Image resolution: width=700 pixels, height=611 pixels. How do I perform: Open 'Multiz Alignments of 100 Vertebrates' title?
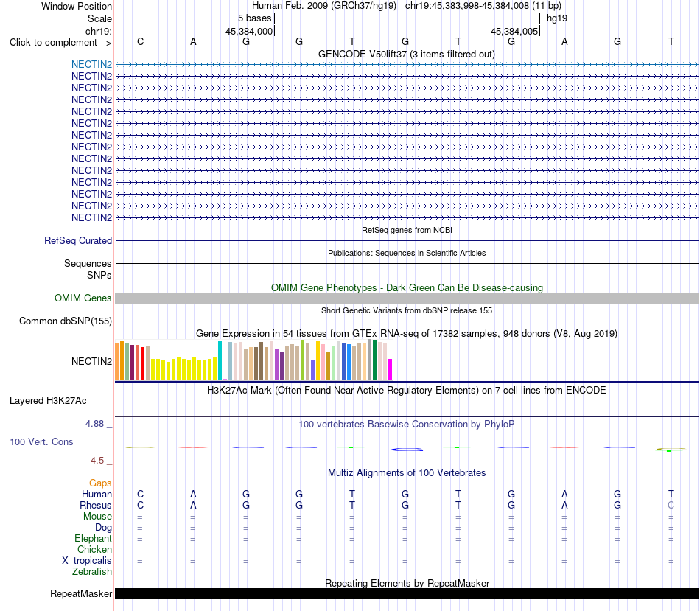(407, 473)
